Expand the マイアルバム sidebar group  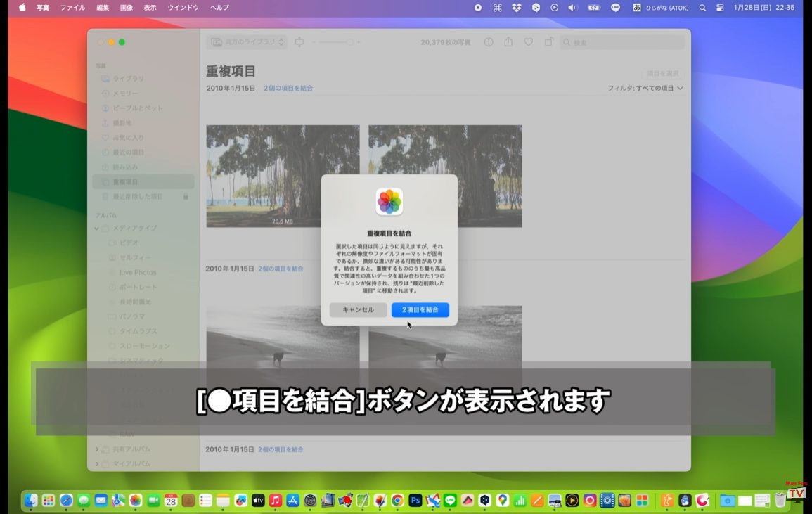pos(97,464)
